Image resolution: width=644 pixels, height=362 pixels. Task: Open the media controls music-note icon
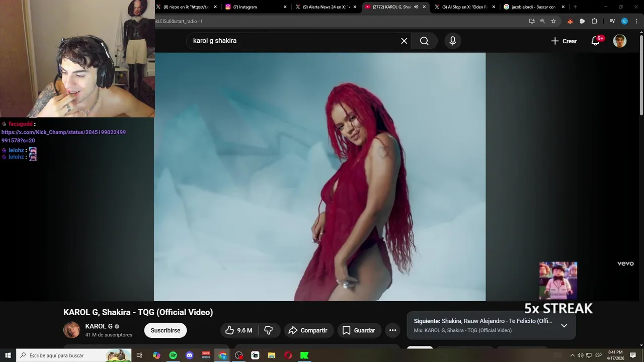coord(612,21)
